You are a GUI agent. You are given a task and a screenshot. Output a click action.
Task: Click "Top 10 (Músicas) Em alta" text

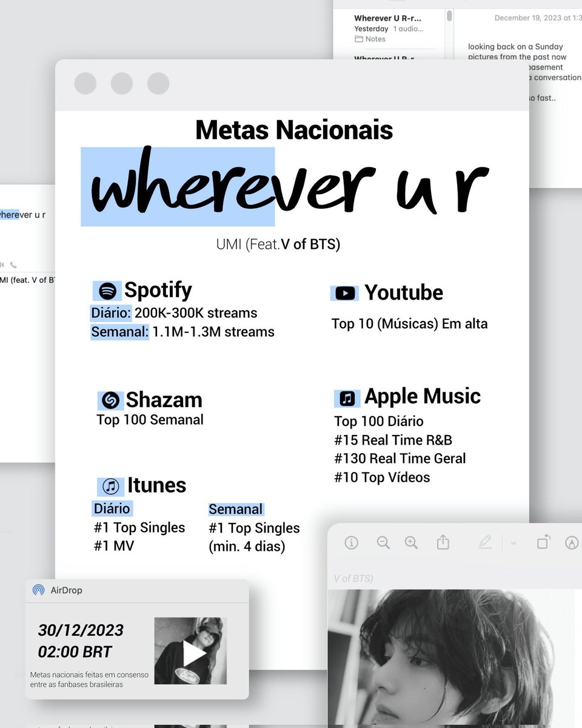click(x=409, y=324)
